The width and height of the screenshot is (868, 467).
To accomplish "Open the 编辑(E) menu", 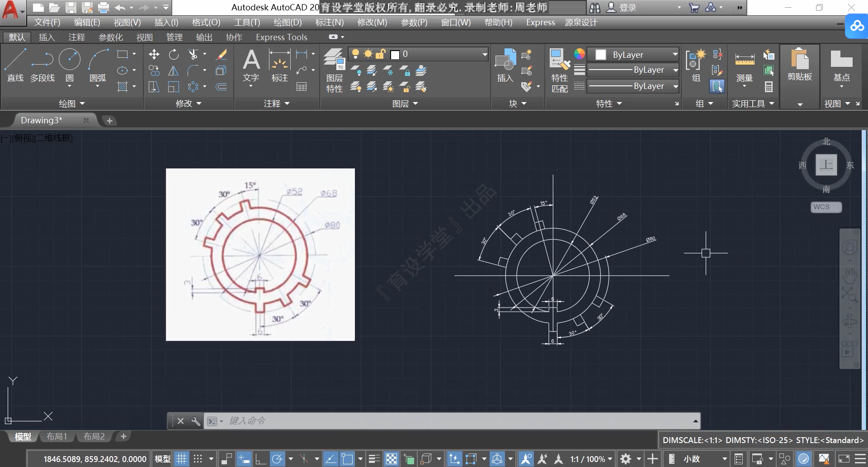I will click(x=87, y=22).
